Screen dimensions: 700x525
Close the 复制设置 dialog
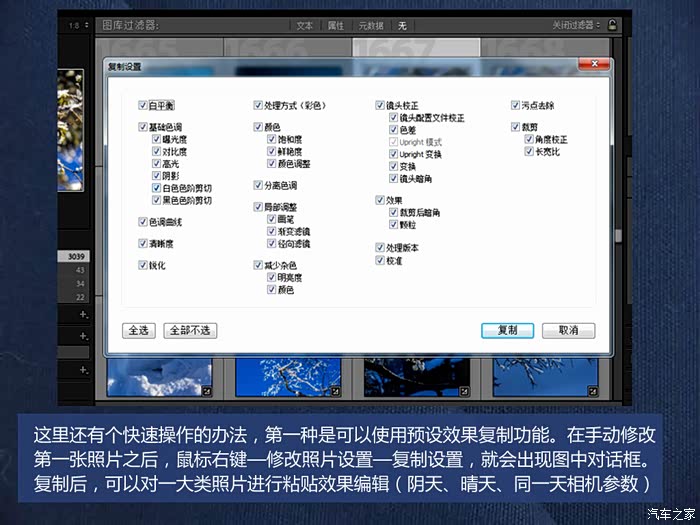[594, 64]
